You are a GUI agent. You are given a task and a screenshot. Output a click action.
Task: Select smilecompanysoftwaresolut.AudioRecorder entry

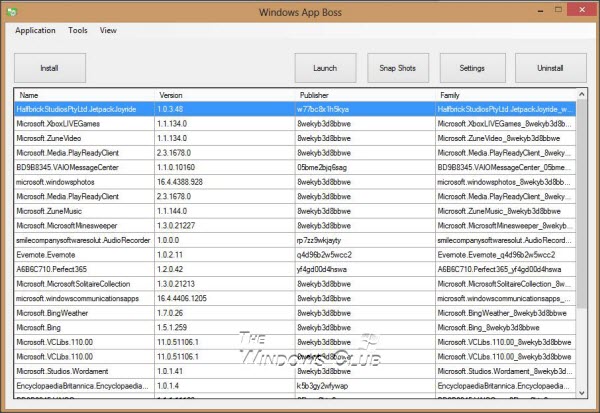[x=295, y=240]
